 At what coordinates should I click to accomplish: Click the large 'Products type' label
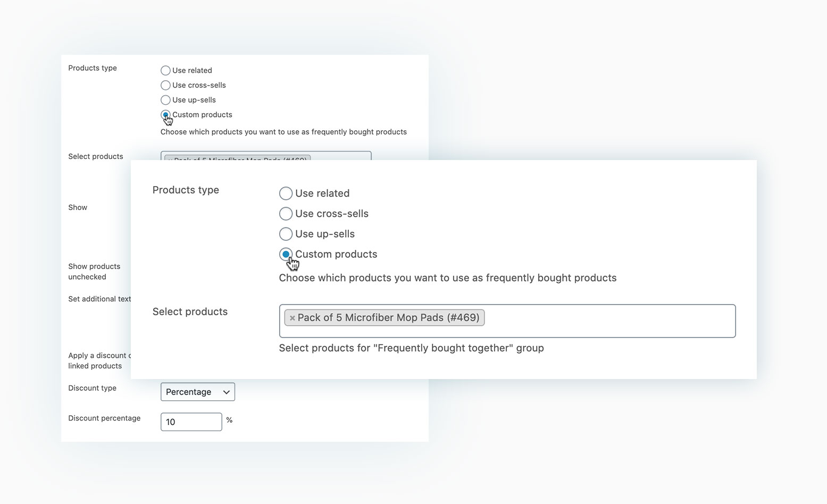(x=186, y=190)
